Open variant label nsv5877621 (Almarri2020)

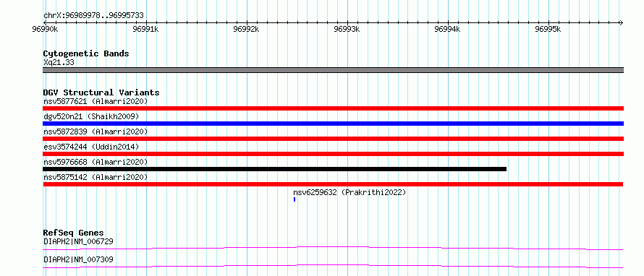(96, 101)
